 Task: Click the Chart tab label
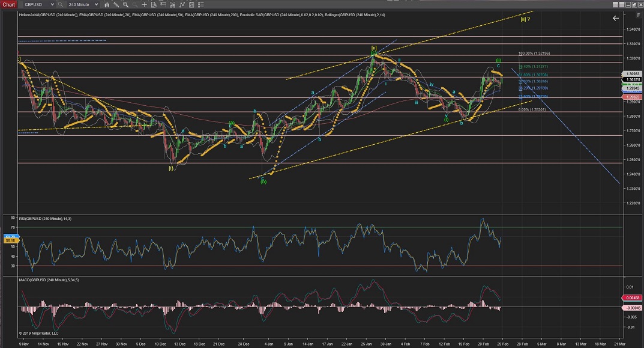pos(8,5)
